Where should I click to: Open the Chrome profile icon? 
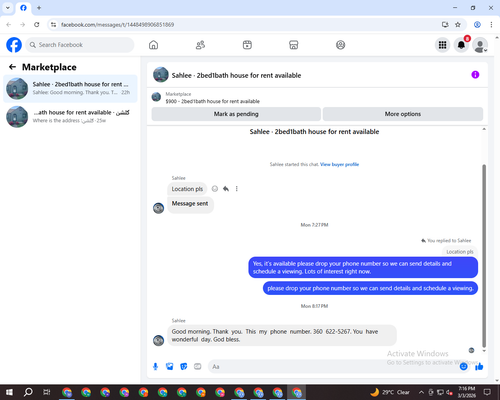[477, 25]
